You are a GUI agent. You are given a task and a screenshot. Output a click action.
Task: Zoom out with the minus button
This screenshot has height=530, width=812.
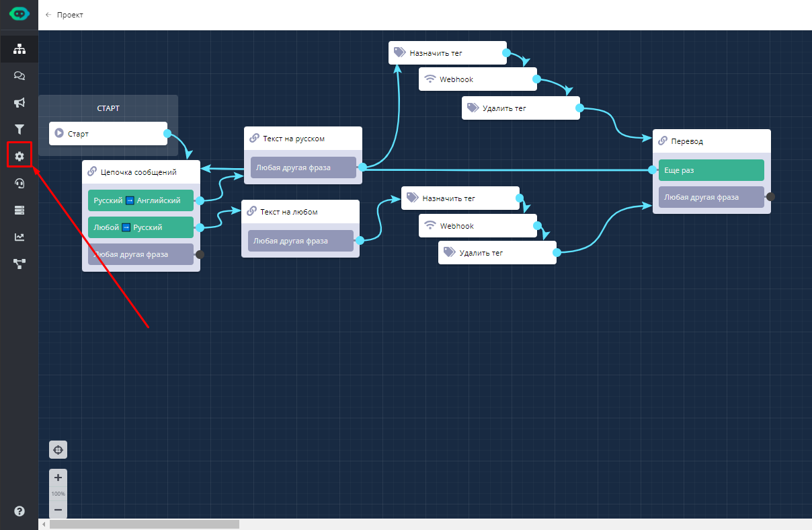[58, 510]
